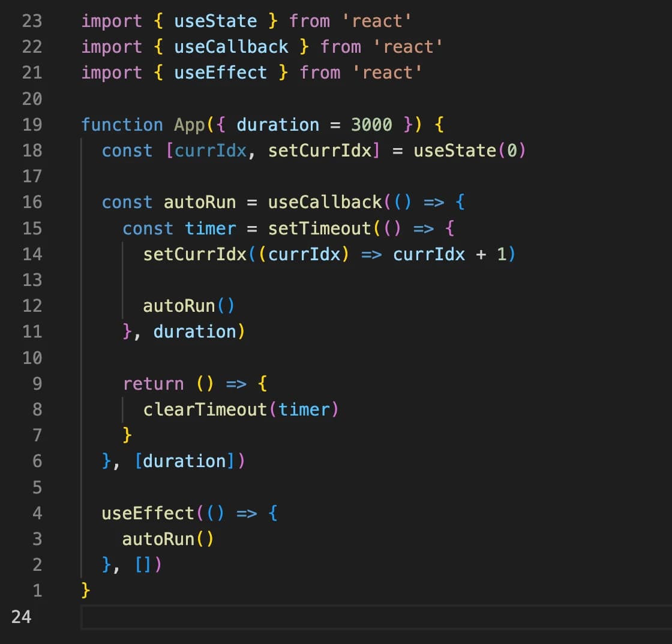
Task: Click the clearTimeout function call
Action: 205,410
